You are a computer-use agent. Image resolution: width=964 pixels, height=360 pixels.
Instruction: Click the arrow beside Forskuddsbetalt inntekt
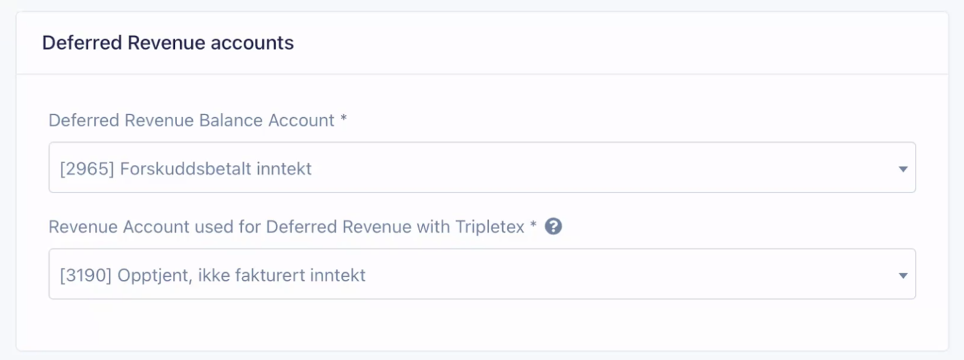point(903,169)
